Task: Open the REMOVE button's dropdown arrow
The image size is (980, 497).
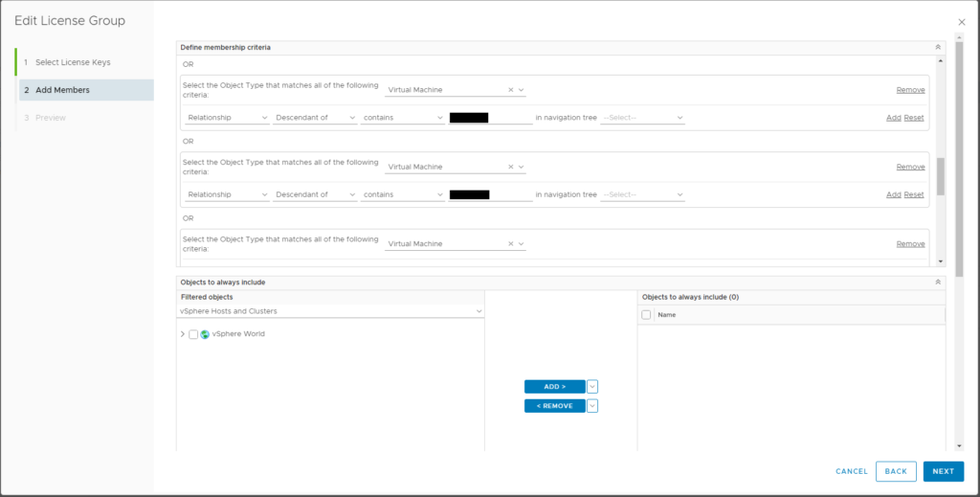Action: click(592, 406)
